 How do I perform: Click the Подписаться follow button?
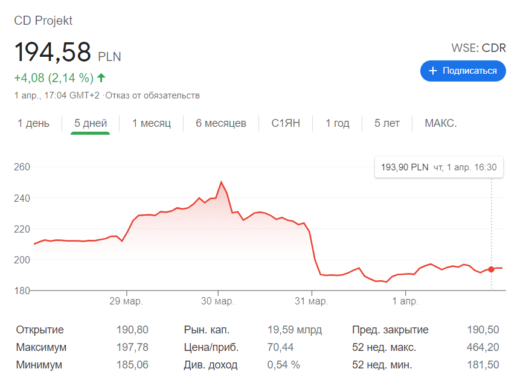coord(463,71)
